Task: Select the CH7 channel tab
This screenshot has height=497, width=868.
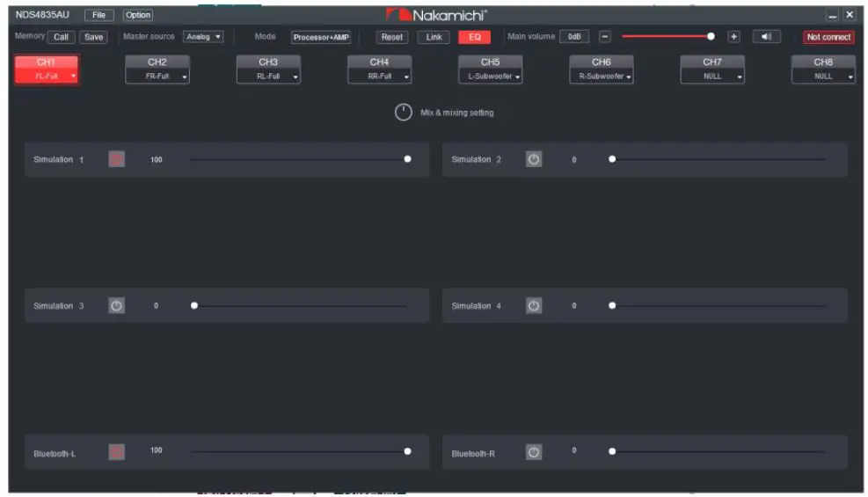Action: 712,62
